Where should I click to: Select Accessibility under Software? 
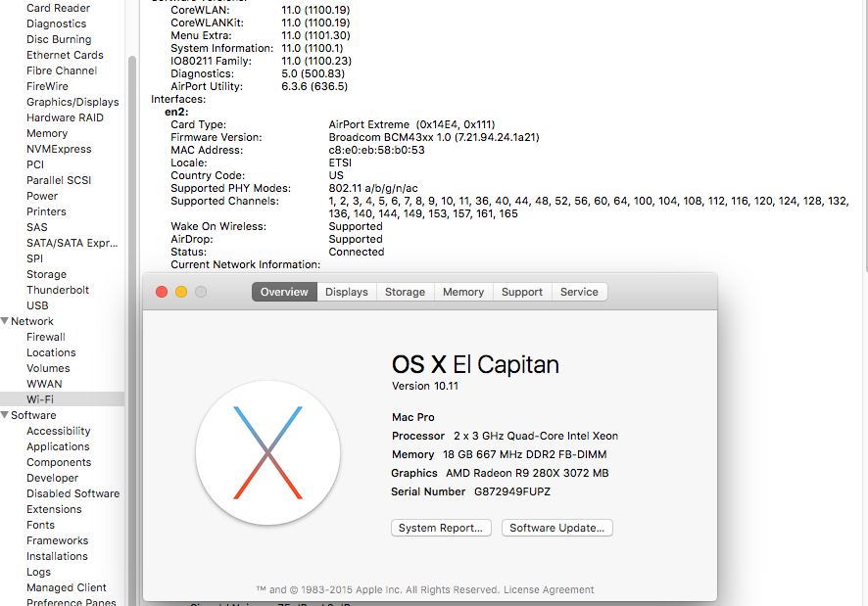58,431
